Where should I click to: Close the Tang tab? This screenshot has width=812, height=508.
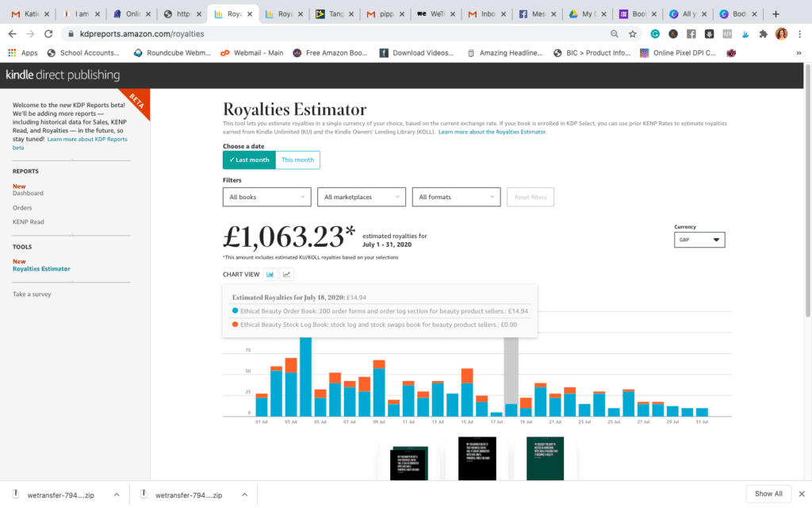coord(351,14)
